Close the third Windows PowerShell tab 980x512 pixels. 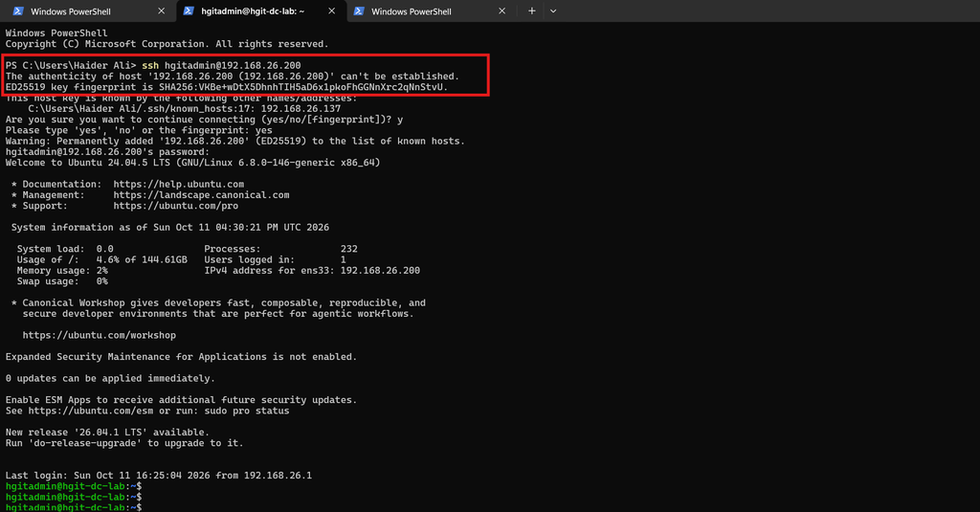(x=501, y=11)
